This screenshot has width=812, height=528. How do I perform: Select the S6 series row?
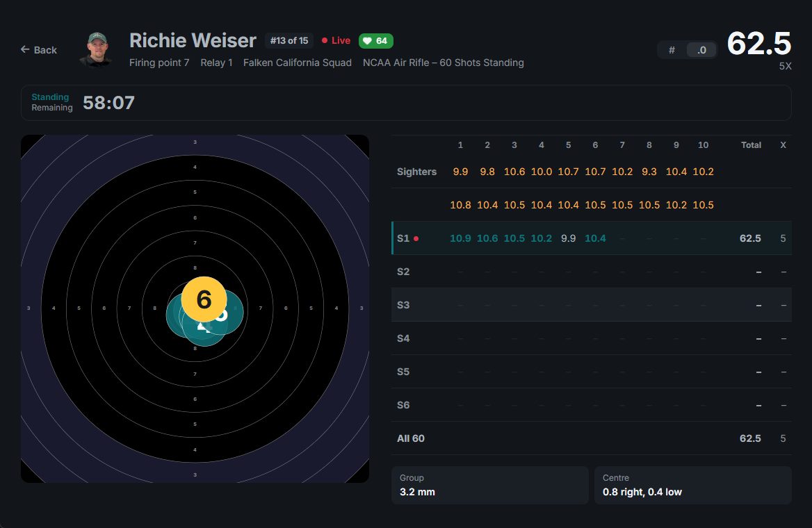592,405
